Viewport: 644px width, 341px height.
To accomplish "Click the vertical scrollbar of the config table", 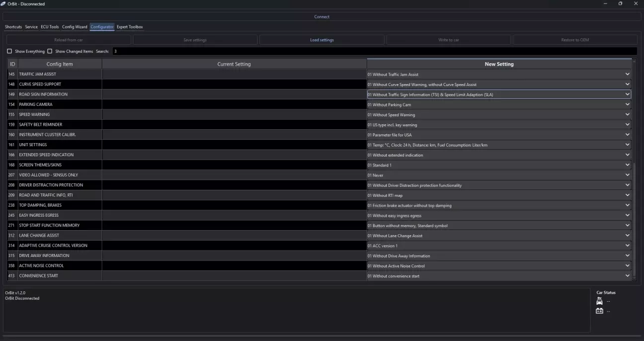I will (x=634, y=219).
